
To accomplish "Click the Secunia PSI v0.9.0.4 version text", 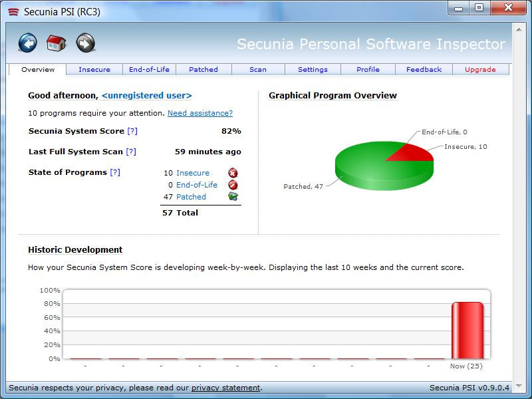I will [469, 388].
